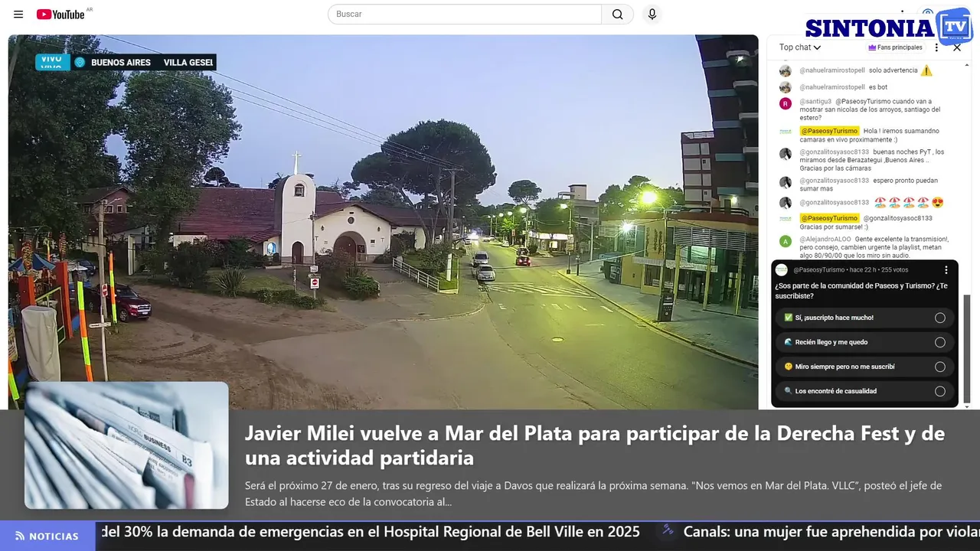Click the warning triangle emoji in chat
980x551 pixels.
(926, 70)
